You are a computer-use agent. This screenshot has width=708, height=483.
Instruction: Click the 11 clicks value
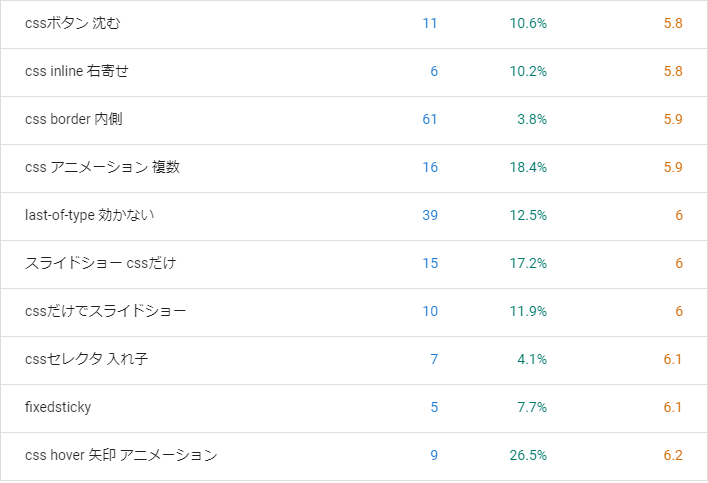tap(430, 23)
